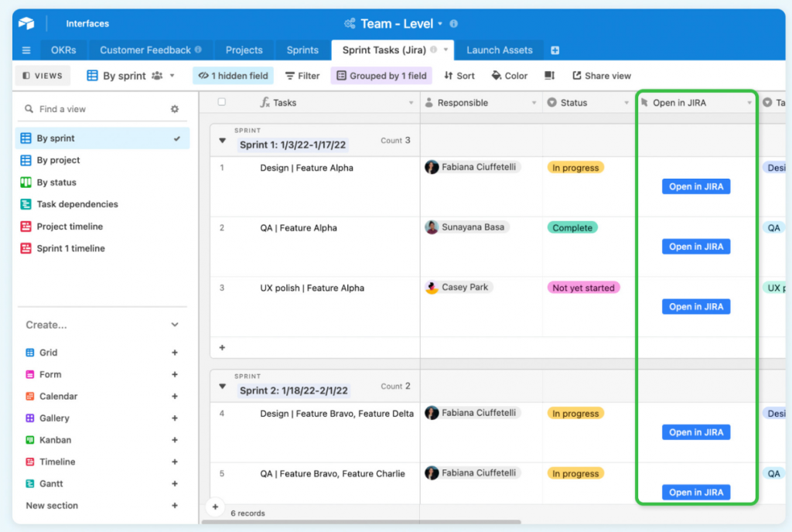
Task: Open the Sprint Tasks (Jira) tab dropdown arrow
Action: tap(445, 49)
